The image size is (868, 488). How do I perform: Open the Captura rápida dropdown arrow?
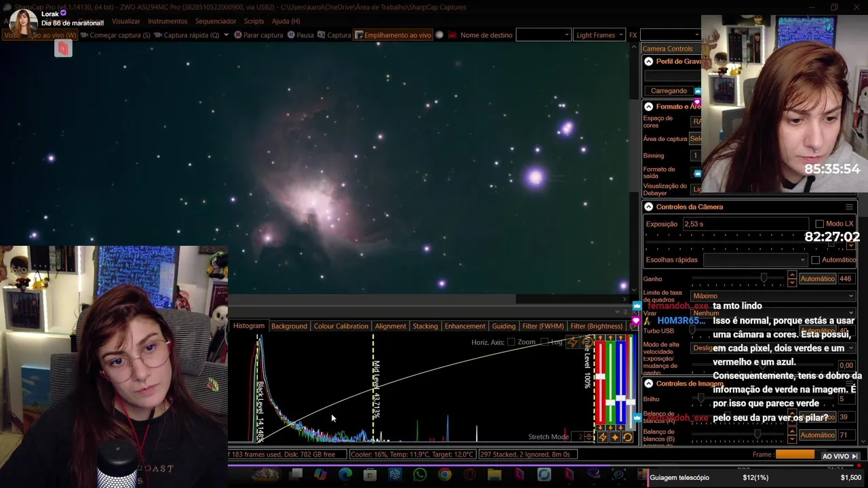click(x=226, y=35)
